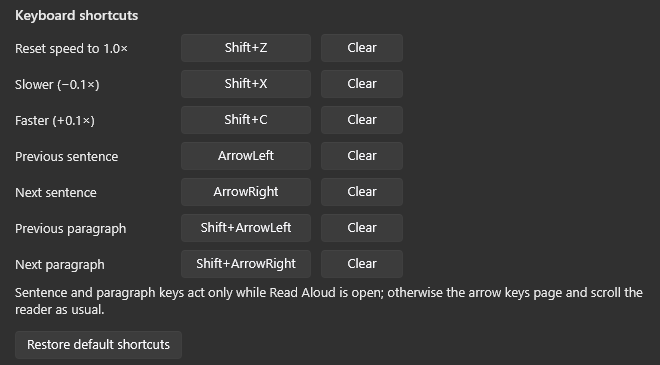Change the Shift+ArrowRight paragraph shortcut
This screenshot has width=660, height=365.
246,264
